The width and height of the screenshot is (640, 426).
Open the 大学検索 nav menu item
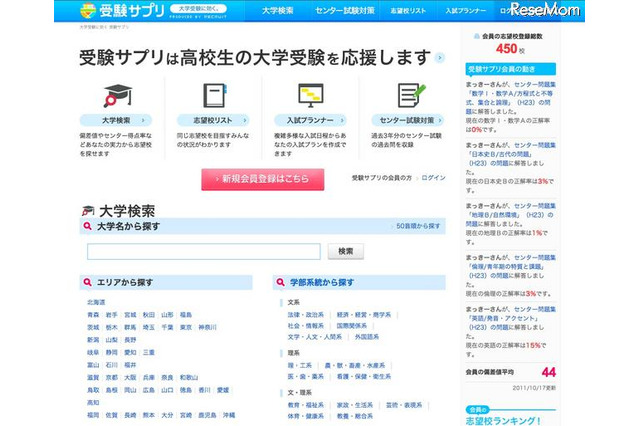point(278,11)
